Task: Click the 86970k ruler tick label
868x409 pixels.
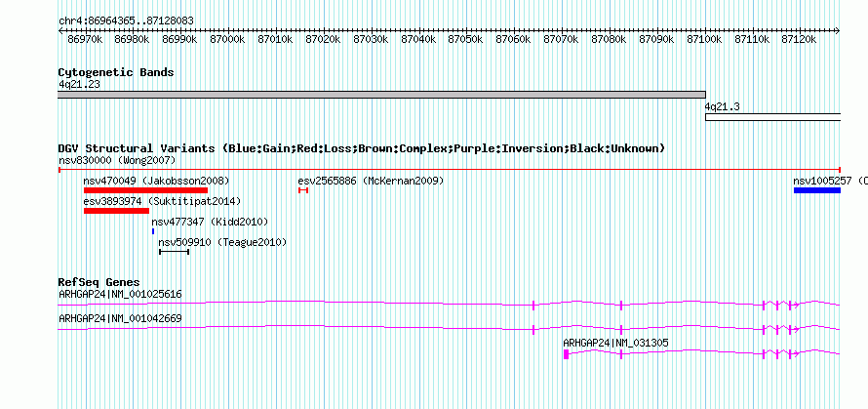Action: pos(85,39)
